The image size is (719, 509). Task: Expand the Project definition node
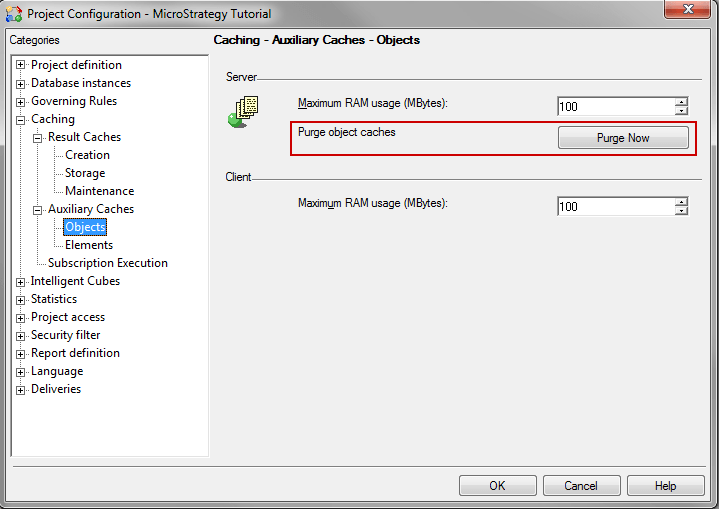[20, 65]
